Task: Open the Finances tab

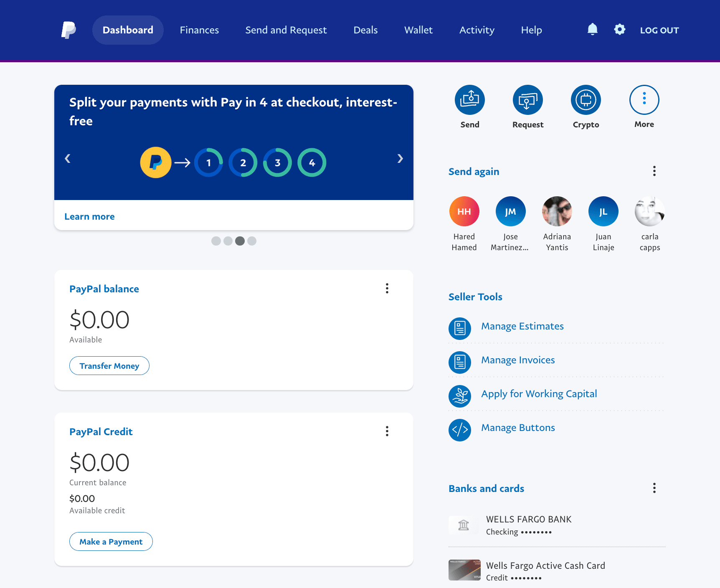Action: click(x=199, y=30)
